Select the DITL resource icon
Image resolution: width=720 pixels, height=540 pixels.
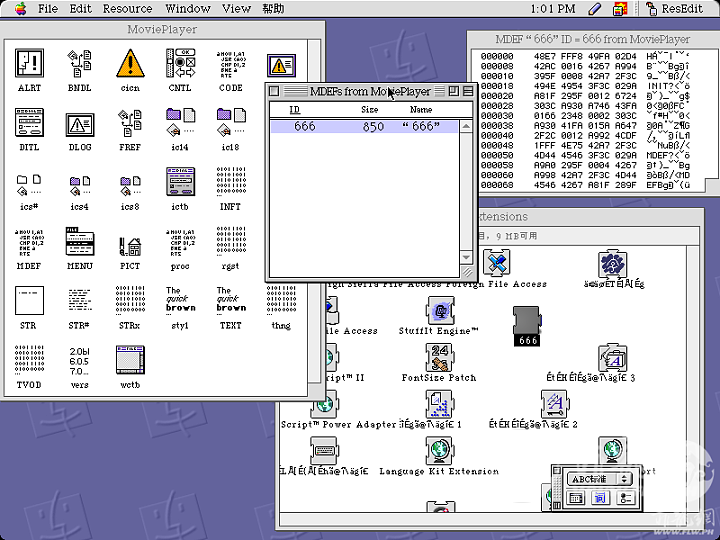click(29, 123)
